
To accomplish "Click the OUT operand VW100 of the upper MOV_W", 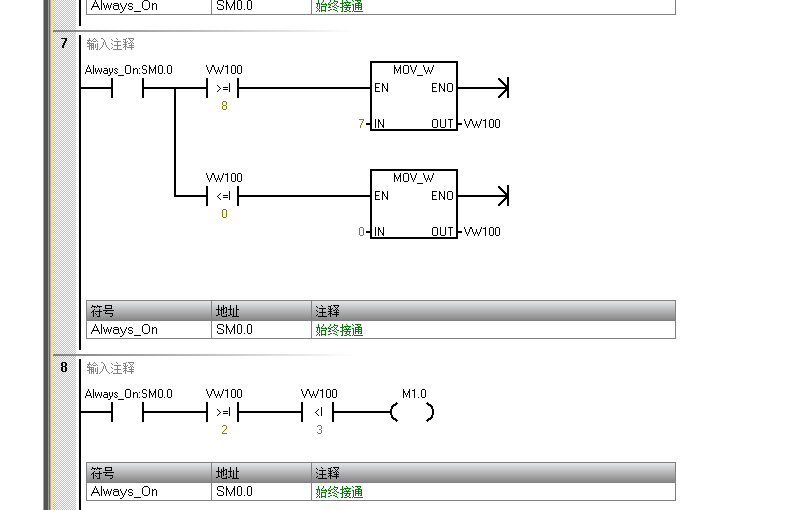I will (x=482, y=124).
